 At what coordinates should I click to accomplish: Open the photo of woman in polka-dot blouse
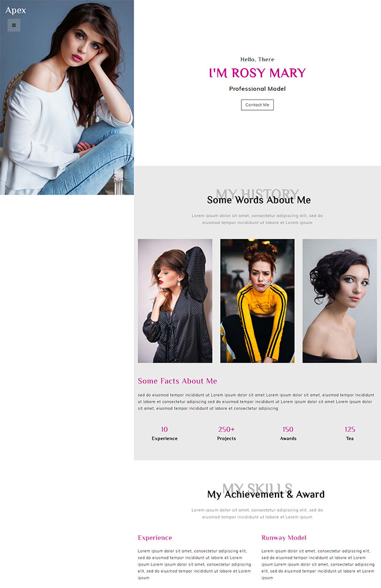pos(175,301)
